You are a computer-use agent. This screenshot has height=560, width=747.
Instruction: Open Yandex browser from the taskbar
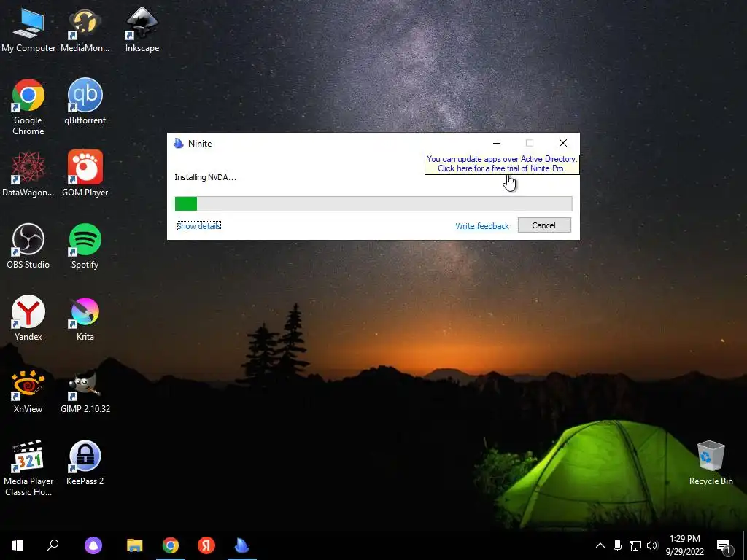(x=206, y=545)
